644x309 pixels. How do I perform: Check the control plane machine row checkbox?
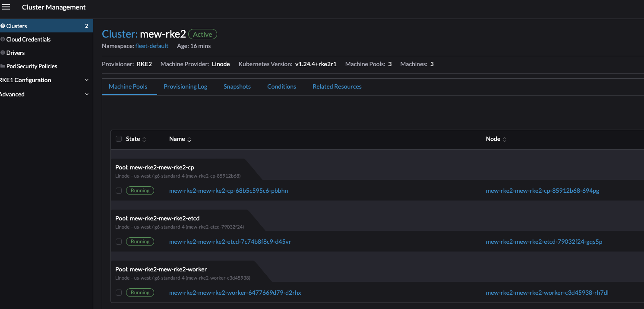(119, 190)
